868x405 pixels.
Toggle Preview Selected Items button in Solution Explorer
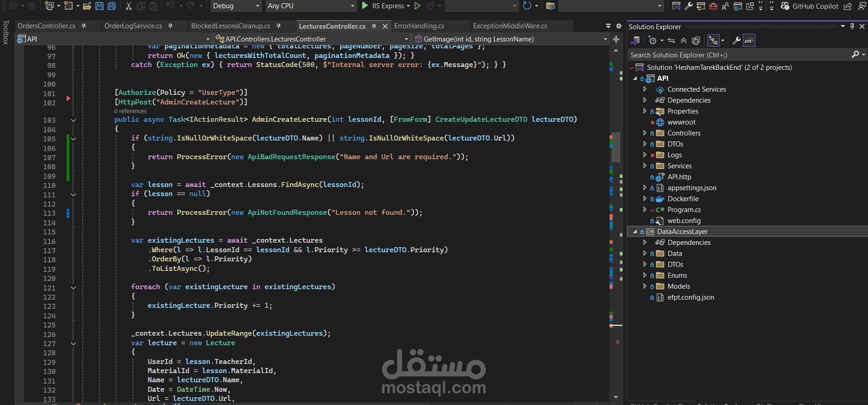[x=749, y=41]
